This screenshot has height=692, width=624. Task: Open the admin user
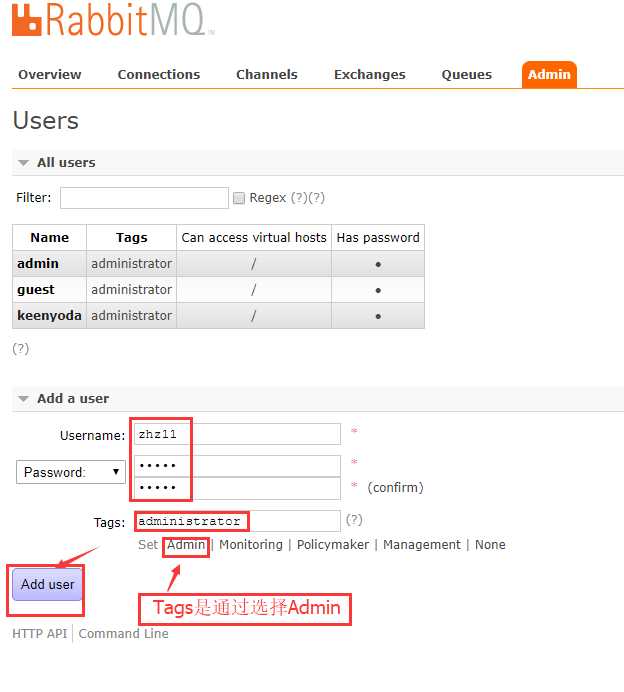coord(38,263)
